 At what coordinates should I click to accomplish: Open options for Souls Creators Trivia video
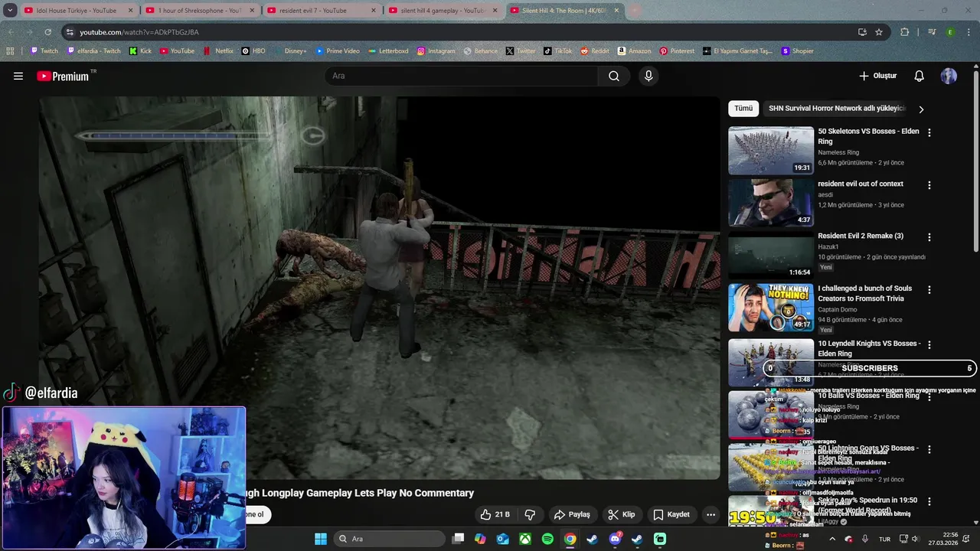coord(929,290)
